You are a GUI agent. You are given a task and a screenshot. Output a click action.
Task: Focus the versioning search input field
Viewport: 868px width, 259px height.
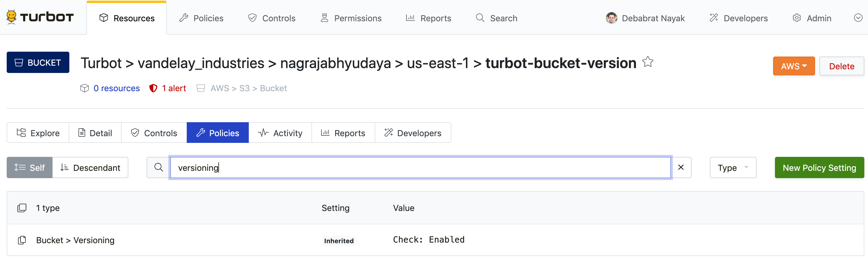tap(420, 167)
